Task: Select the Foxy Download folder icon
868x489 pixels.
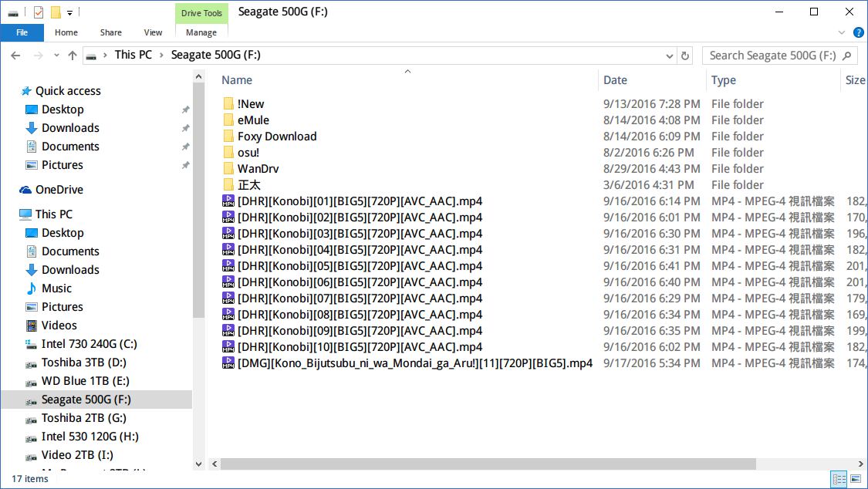Action: tap(228, 136)
